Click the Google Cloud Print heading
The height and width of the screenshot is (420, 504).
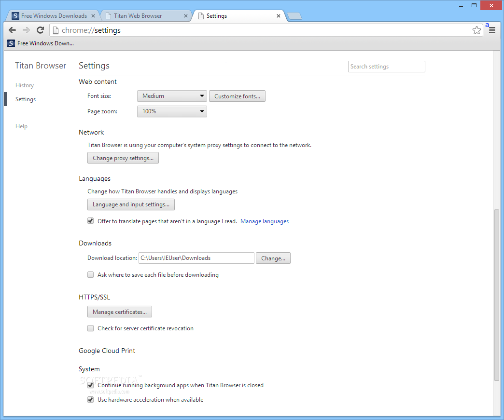point(107,351)
